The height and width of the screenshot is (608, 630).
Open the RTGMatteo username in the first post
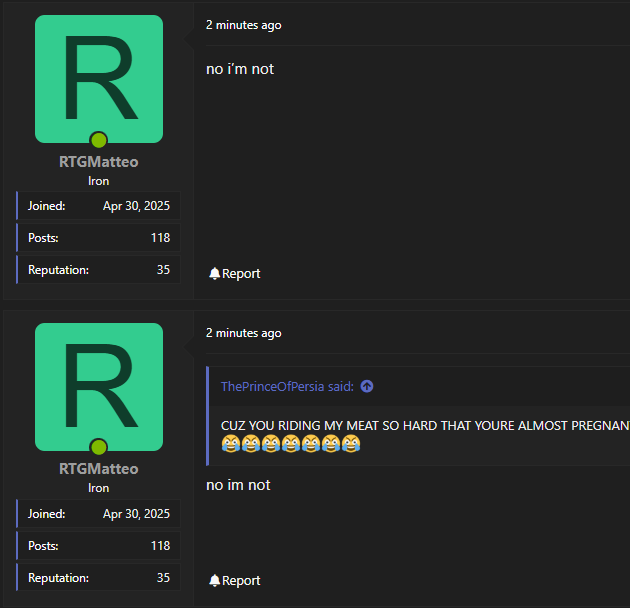click(x=98, y=162)
